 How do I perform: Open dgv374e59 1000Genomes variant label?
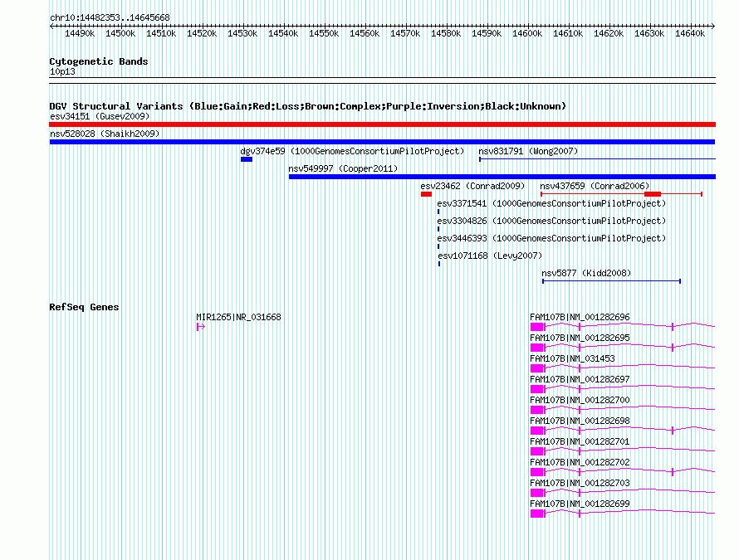(352, 151)
